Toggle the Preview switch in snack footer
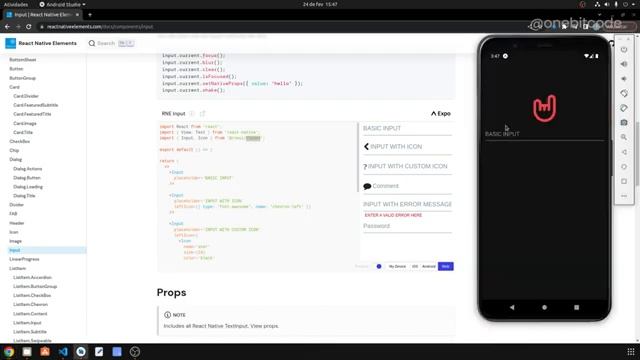Screen dimensions: 640x360 378,266
